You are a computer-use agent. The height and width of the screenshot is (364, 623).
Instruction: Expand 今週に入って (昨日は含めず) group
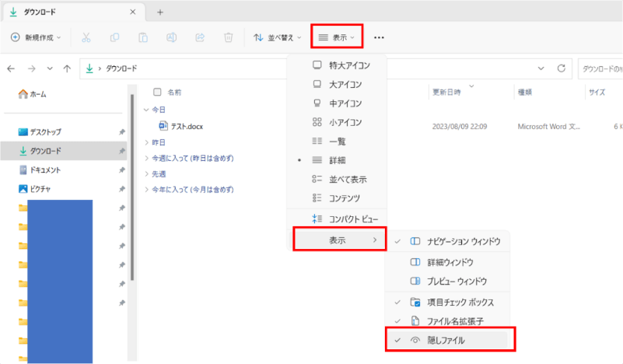pos(146,158)
